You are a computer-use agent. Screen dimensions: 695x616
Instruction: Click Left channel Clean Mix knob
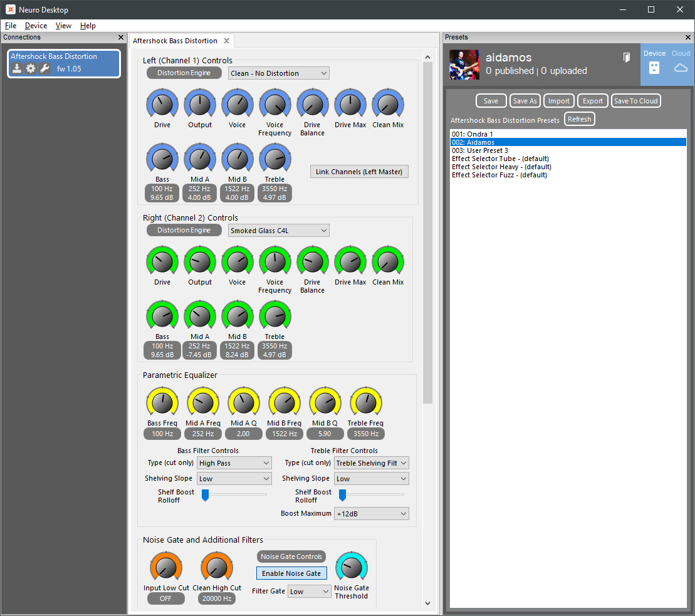tap(388, 105)
